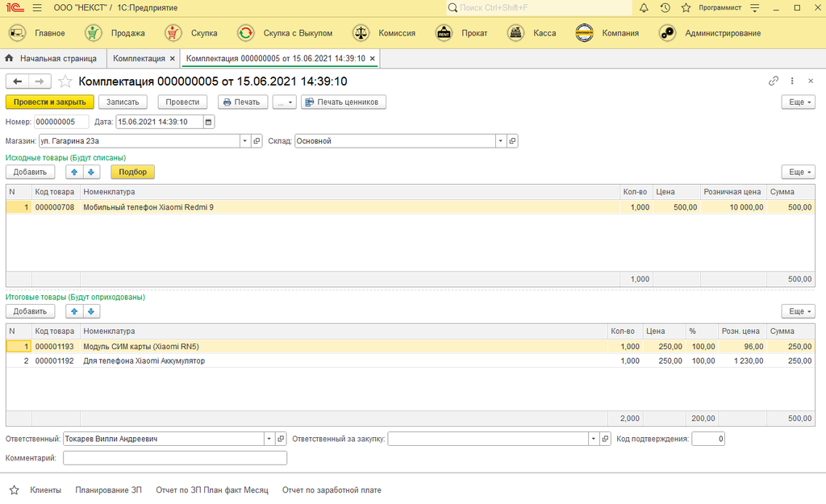The height and width of the screenshot is (504, 826).
Task: Add a row to source goods
Action: (x=30, y=172)
